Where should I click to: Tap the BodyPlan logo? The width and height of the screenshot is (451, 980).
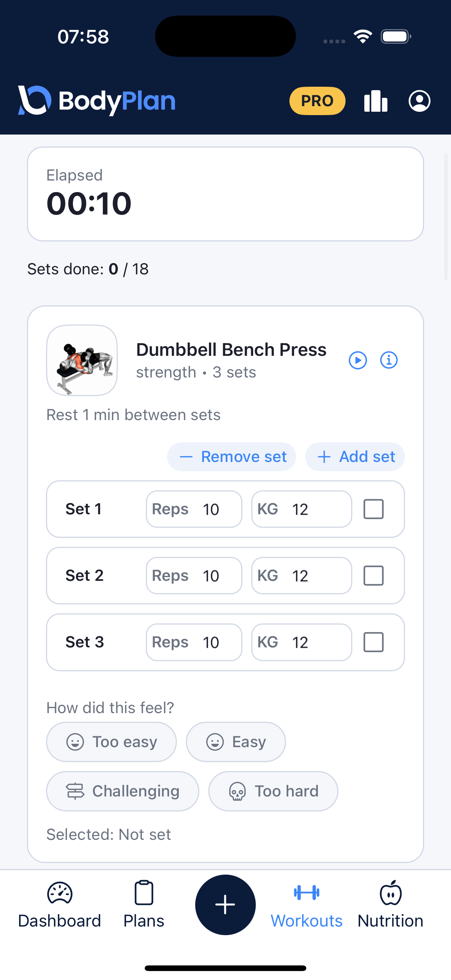[x=97, y=101]
